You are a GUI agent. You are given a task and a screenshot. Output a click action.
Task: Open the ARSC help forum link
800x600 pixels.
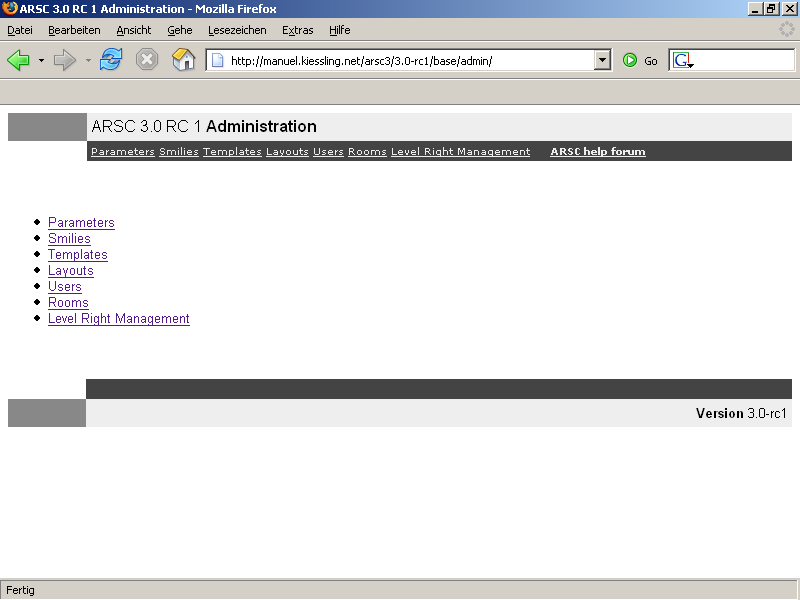(x=597, y=152)
